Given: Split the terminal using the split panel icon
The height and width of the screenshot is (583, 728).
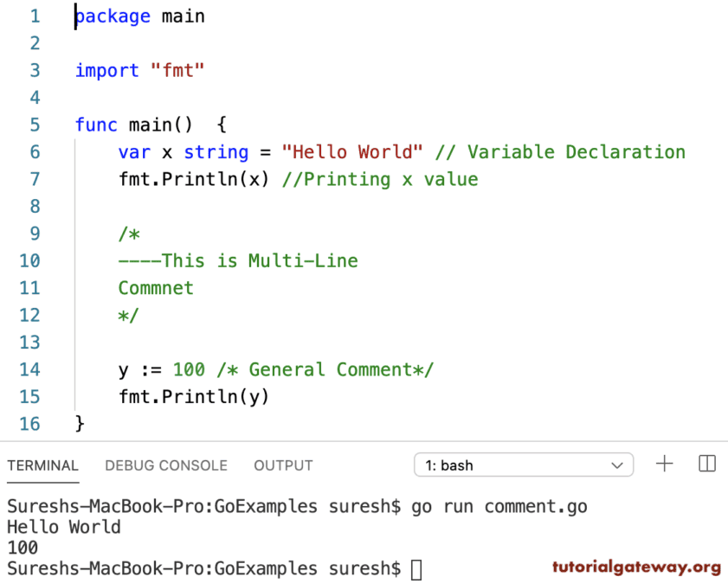Looking at the screenshot, I should click(706, 464).
